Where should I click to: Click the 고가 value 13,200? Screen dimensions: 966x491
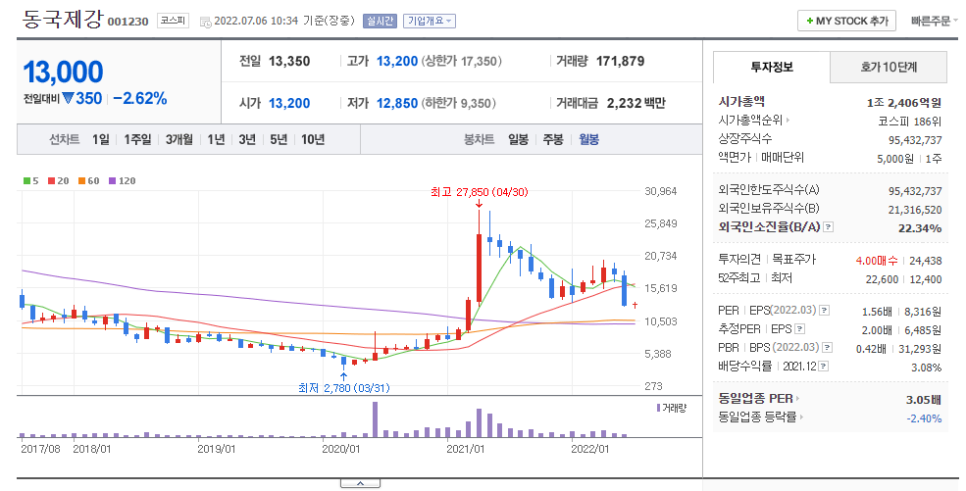click(x=397, y=61)
